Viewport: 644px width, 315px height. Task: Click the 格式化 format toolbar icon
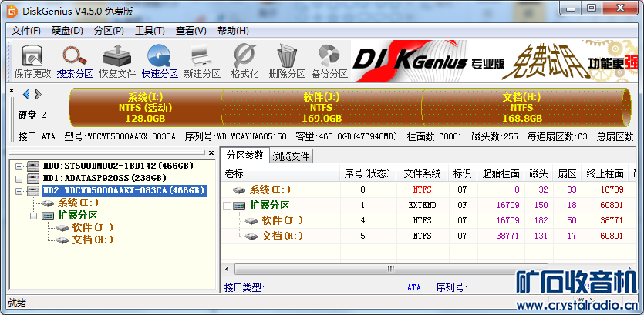click(x=244, y=62)
